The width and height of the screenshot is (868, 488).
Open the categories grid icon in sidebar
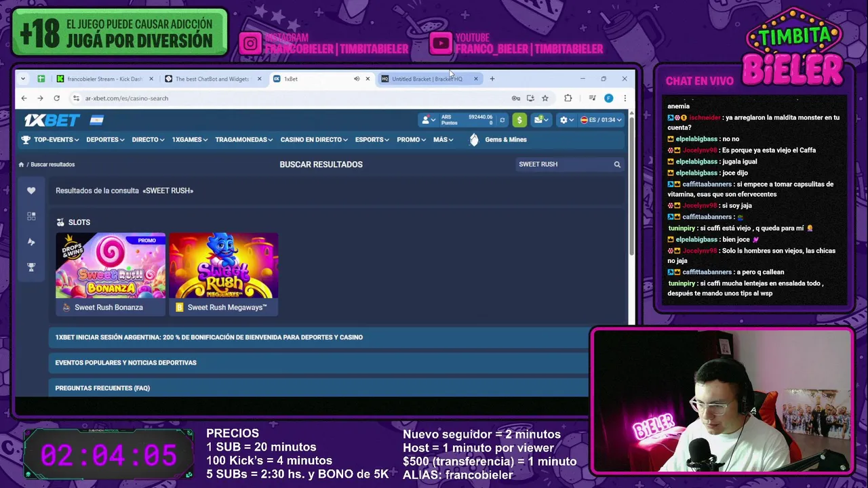31,216
